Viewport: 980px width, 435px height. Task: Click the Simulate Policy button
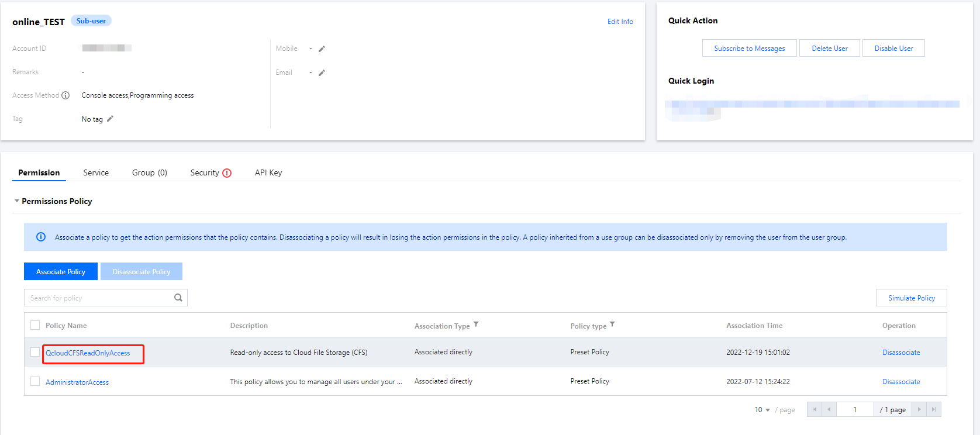pos(911,298)
